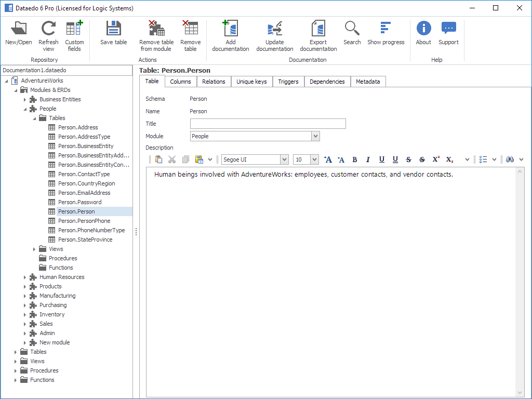Select Person.EmailAddress table in the tree

[x=84, y=193]
